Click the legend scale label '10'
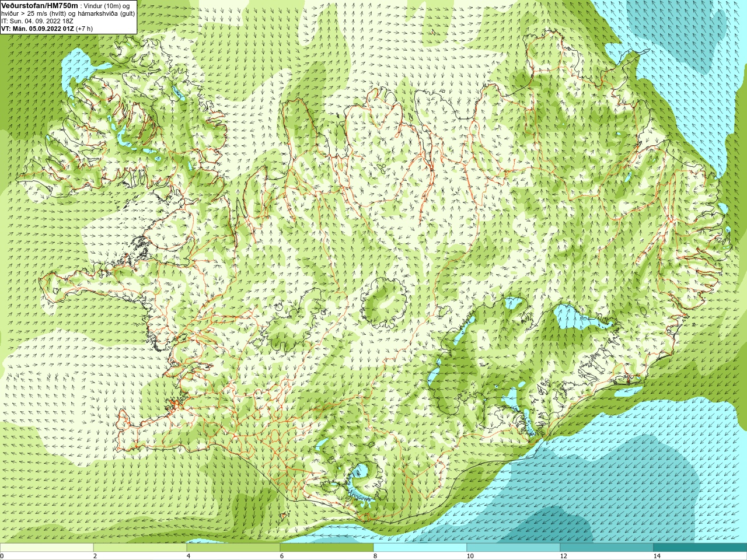 click(x=470, y=556)
